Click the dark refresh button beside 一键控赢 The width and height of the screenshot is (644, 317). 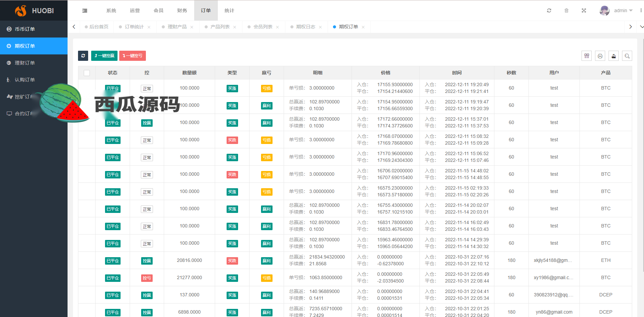click(x=83, y=56)
